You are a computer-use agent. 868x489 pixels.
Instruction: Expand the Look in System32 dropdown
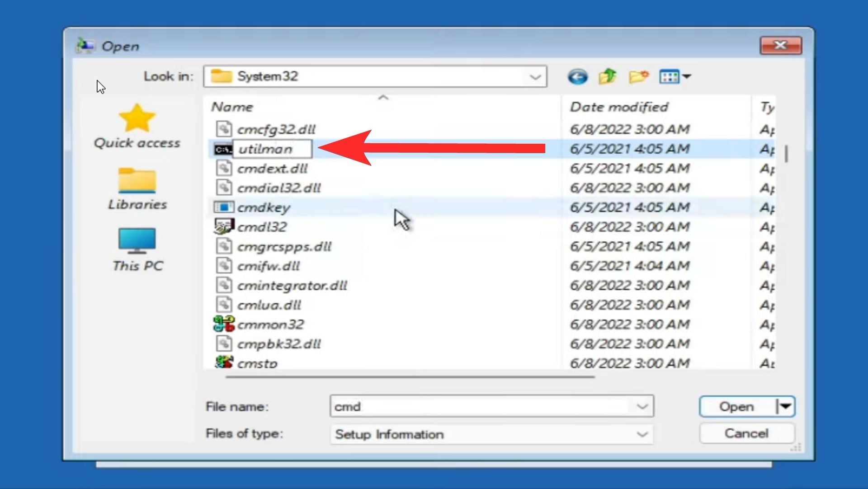tap(535, 77)
